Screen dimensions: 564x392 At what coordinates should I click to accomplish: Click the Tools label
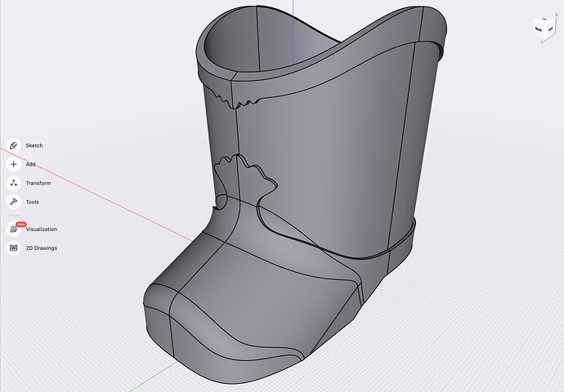pyautogui.click(x=32, y=202)
